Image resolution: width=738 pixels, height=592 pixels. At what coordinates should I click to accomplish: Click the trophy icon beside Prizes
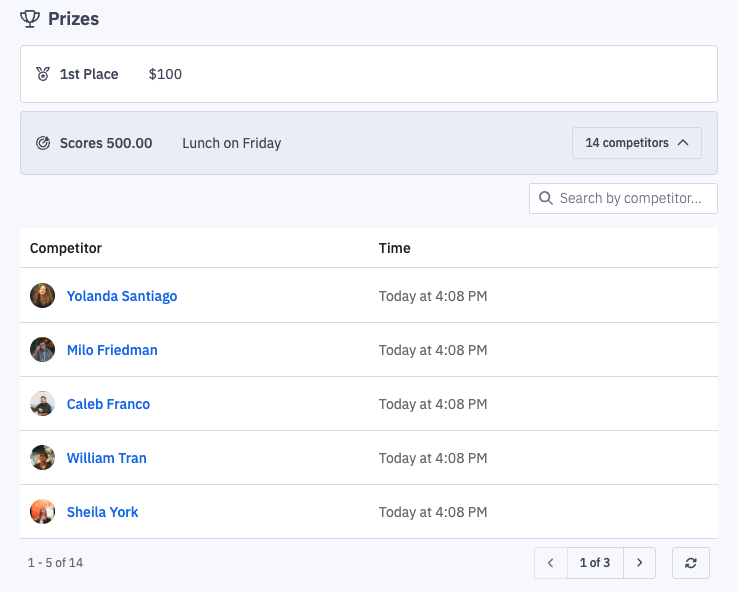30,19
